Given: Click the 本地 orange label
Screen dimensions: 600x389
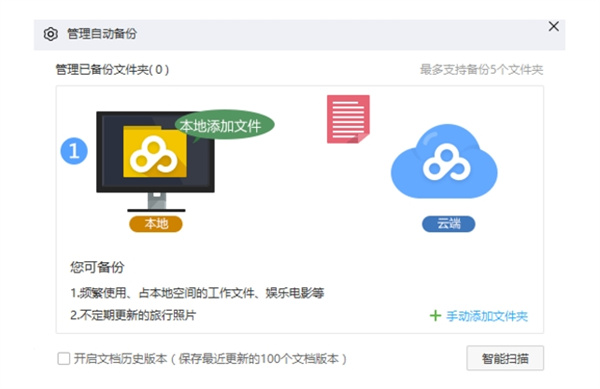Looking at the screenshot, I should pos(156,224).
